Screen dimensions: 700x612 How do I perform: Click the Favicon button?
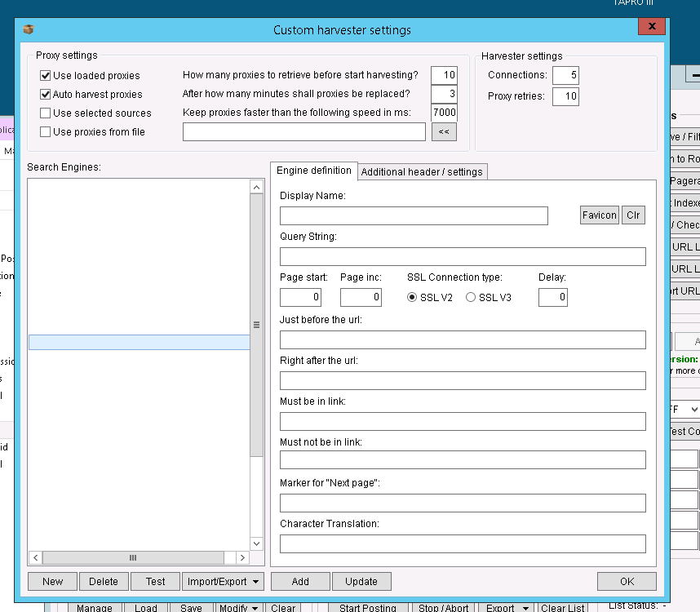[x=599, y=215]
